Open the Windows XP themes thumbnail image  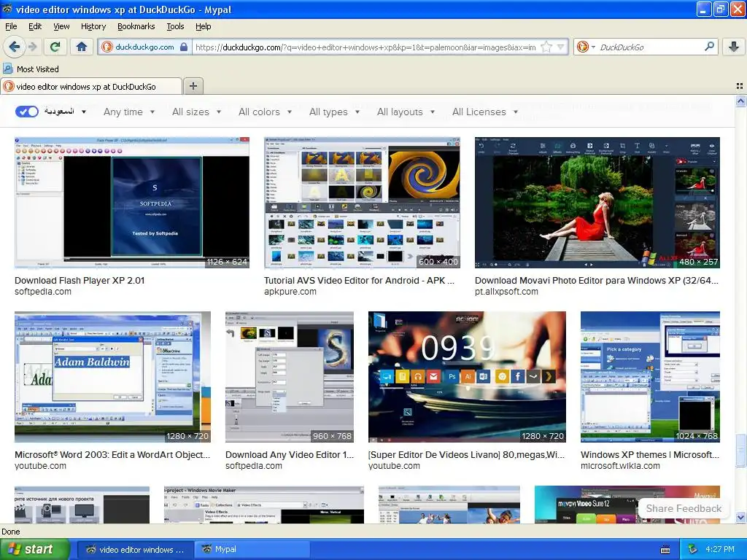click(650, 377)
